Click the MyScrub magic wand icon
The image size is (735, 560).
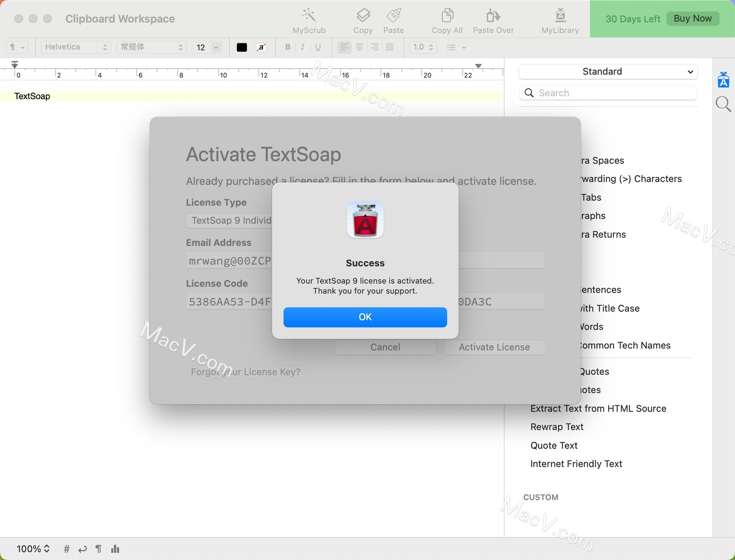coord(309,15)
